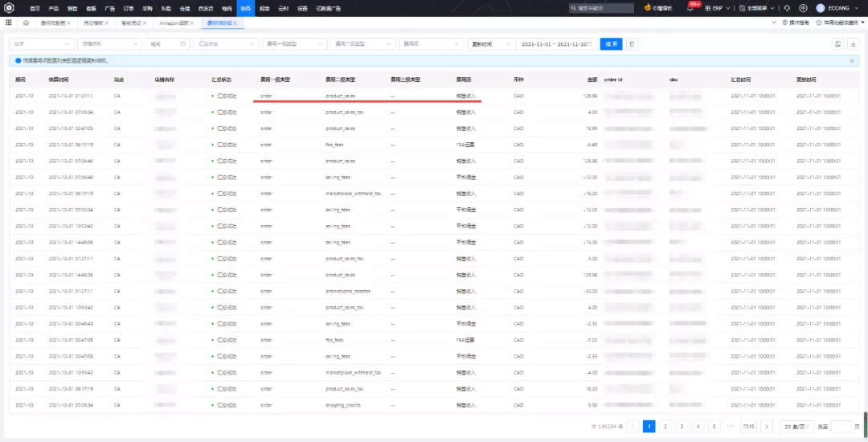Dismiss the blue info banner
Screen dimensions: 868x442
852,60
